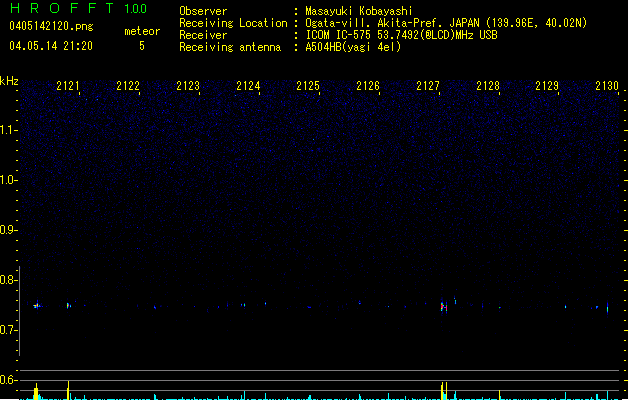Click the 2130 time marker

tap(607, 86)
